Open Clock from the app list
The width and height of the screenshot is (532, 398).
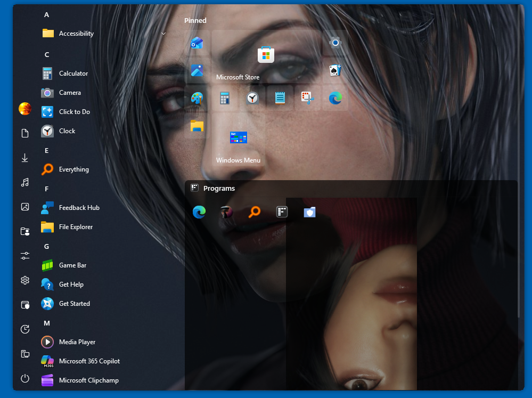(104, 131)
